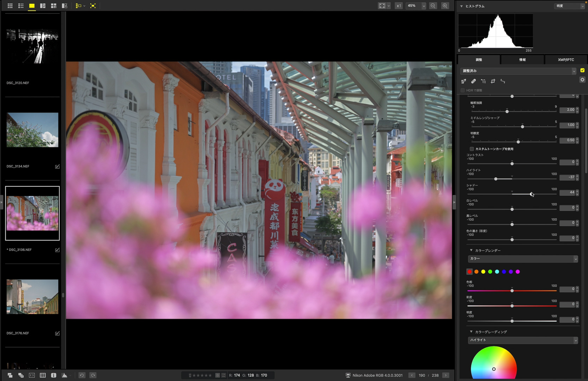
Task: Click the fit-to-screen icon
Action: click(382, 6)
